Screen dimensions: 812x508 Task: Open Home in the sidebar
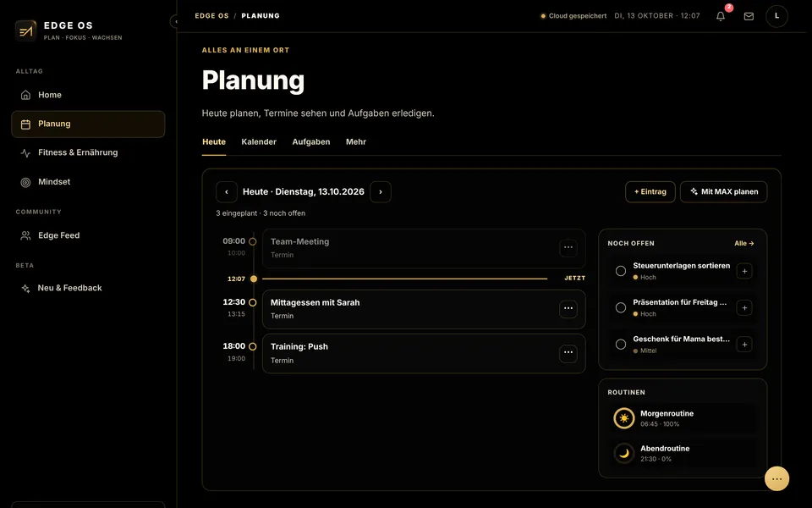(88, 95)
